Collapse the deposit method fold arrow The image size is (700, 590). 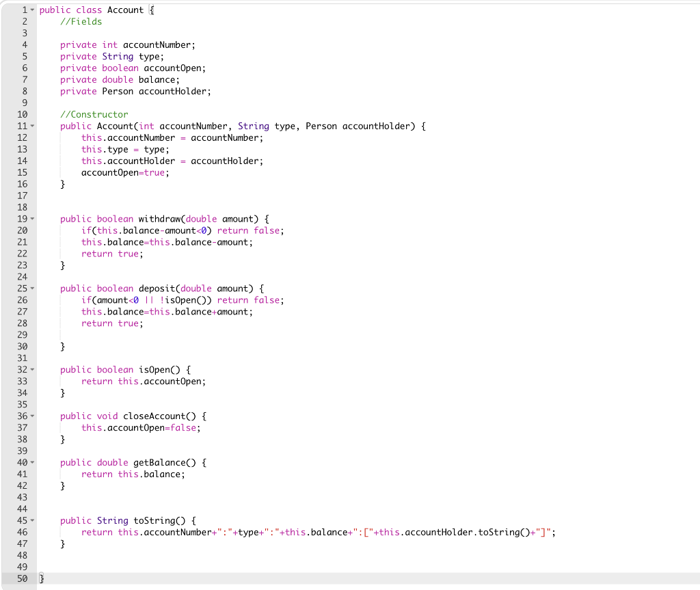[x=31, y=288]
